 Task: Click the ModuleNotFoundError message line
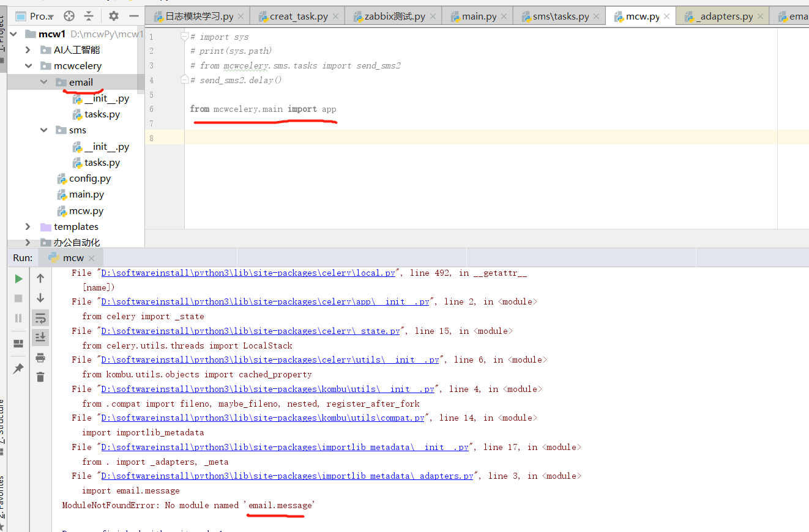[189, 505]
